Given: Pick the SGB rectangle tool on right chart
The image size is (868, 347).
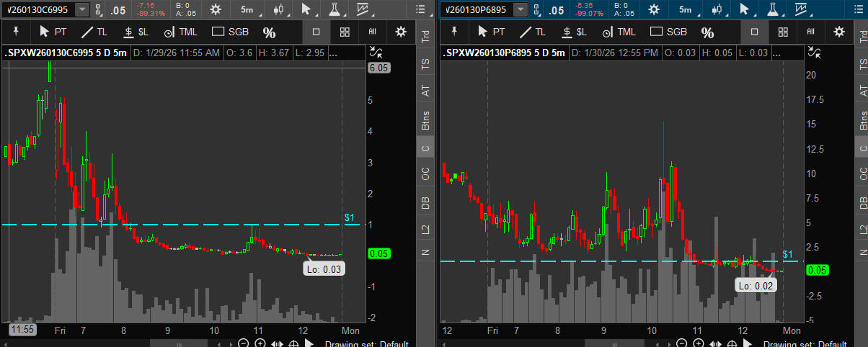Looking at the screenshot, I should 668,32.
